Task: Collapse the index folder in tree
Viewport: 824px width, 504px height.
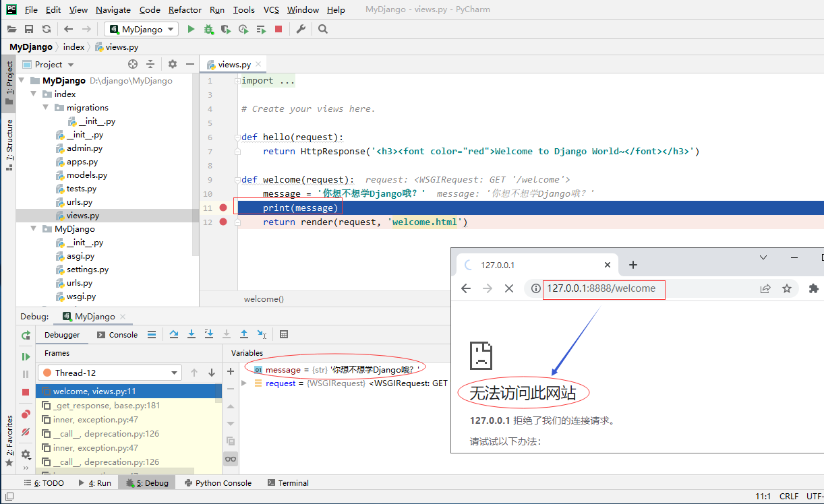Action: tap(34, 94)
